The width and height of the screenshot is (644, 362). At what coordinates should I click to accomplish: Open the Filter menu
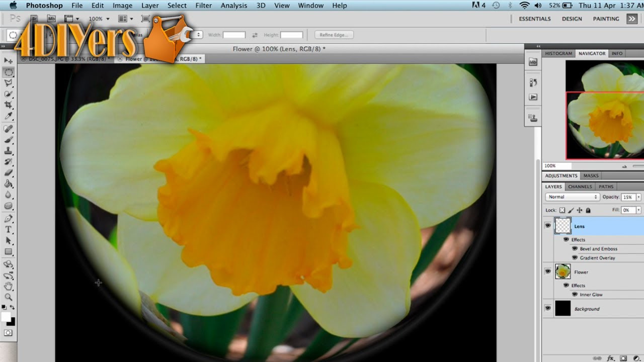coord(204,6)
